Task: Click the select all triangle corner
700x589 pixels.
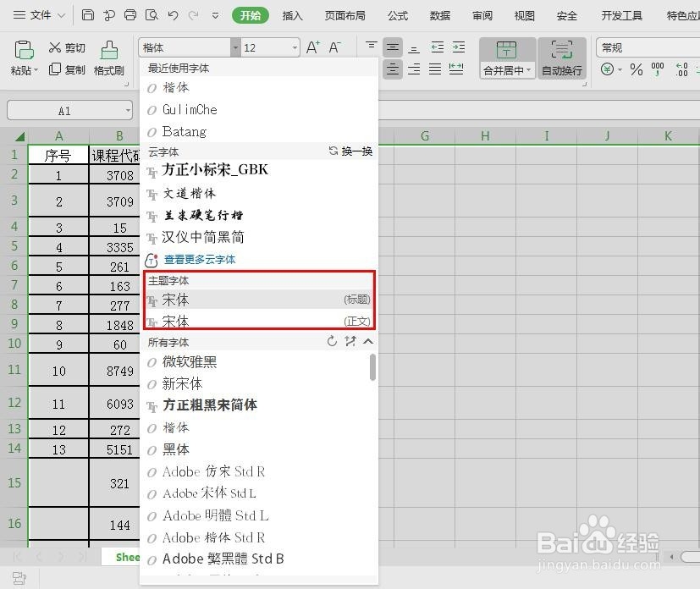Action: click(19, 136)
